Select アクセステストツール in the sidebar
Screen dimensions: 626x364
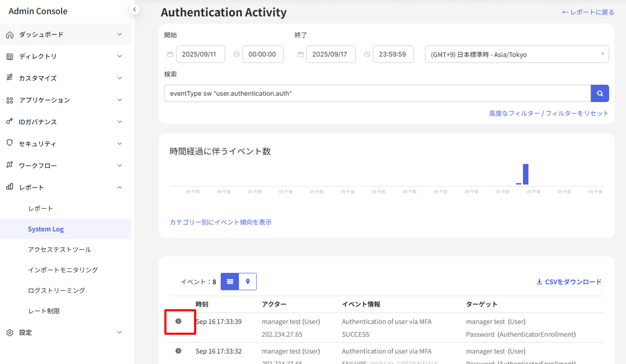click(60, 249)
